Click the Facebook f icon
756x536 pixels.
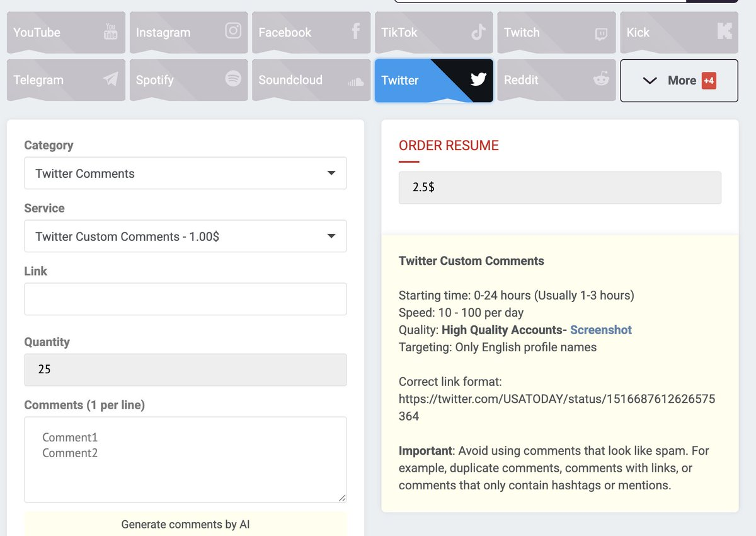click(355, 31)
